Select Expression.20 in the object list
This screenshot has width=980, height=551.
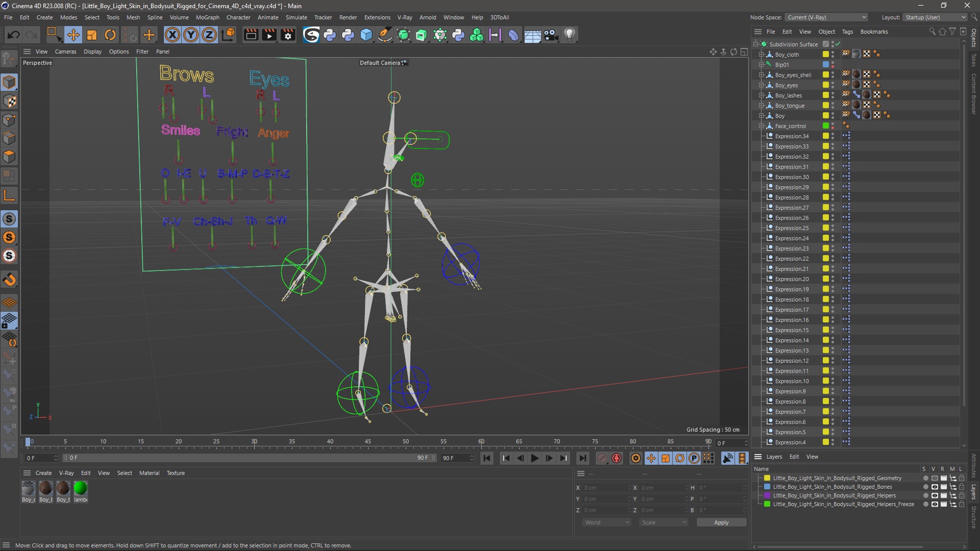(792, 279)
